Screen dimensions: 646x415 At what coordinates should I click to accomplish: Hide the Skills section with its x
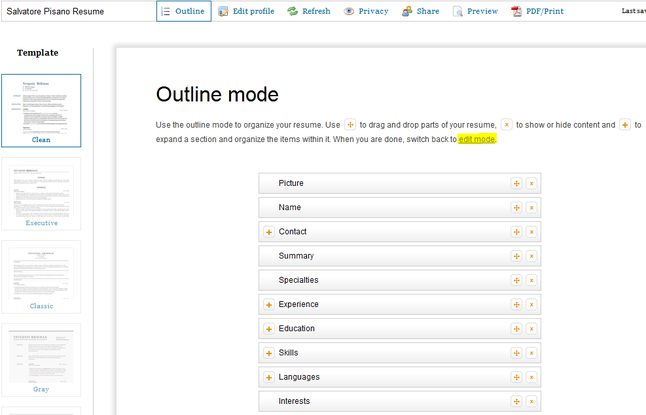click(531, 353)
